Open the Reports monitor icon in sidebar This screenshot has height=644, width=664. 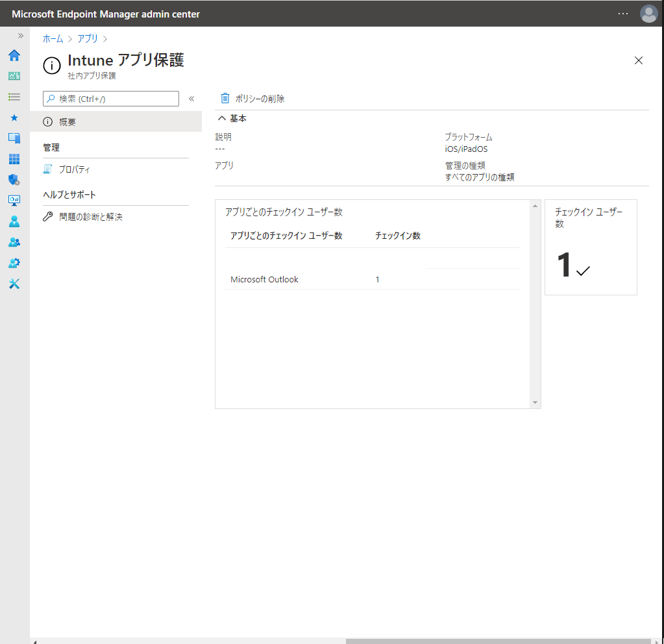(x=14, y=201)
